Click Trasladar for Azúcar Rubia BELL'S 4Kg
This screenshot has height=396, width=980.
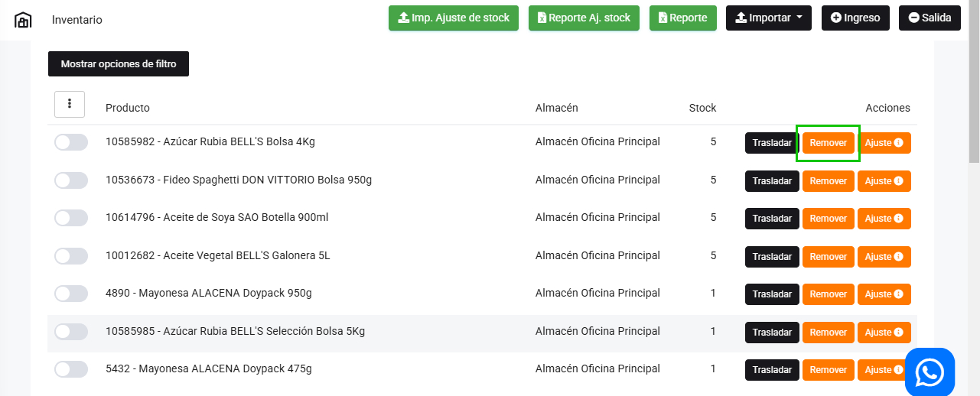772,143
